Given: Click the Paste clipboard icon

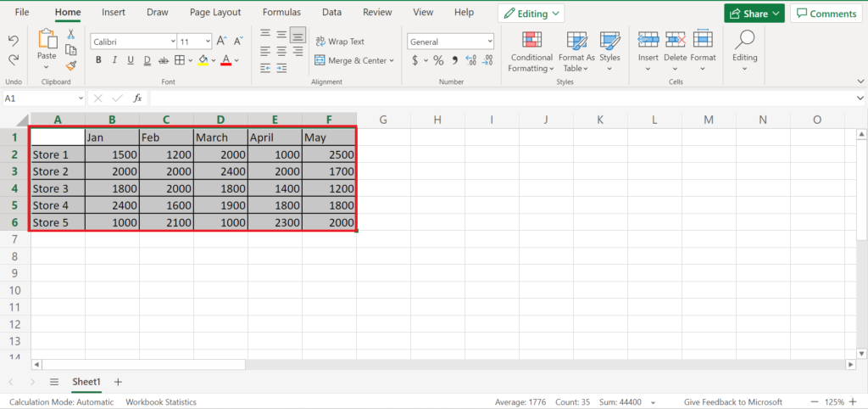Looking at the screenshot, I should click(x=47, y=40).
